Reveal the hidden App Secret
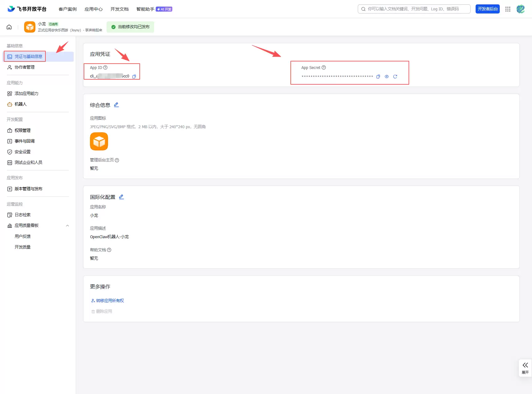 pyautogui.click(x=387, y=77)
